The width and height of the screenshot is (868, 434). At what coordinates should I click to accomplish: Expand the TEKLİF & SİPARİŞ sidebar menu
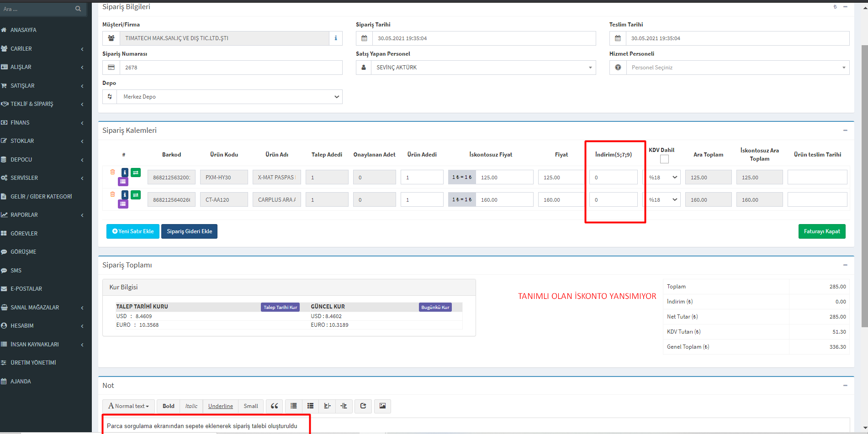43,104
